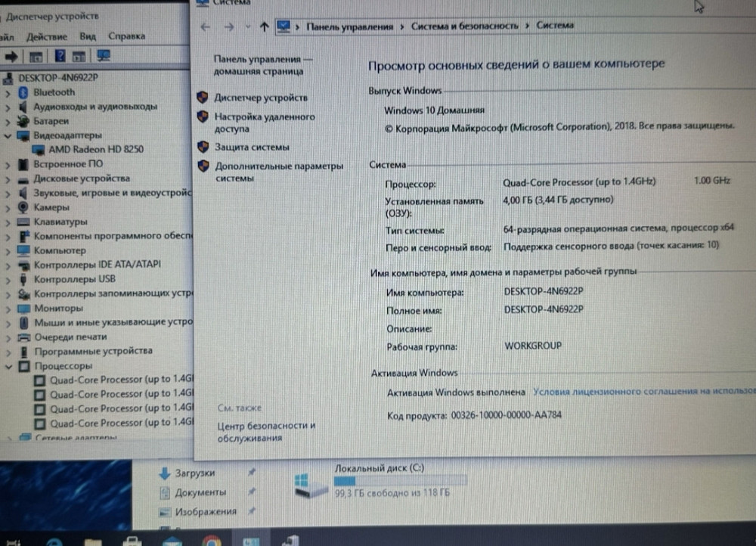Click the Scan for hardware changes icon

[104, 54]
